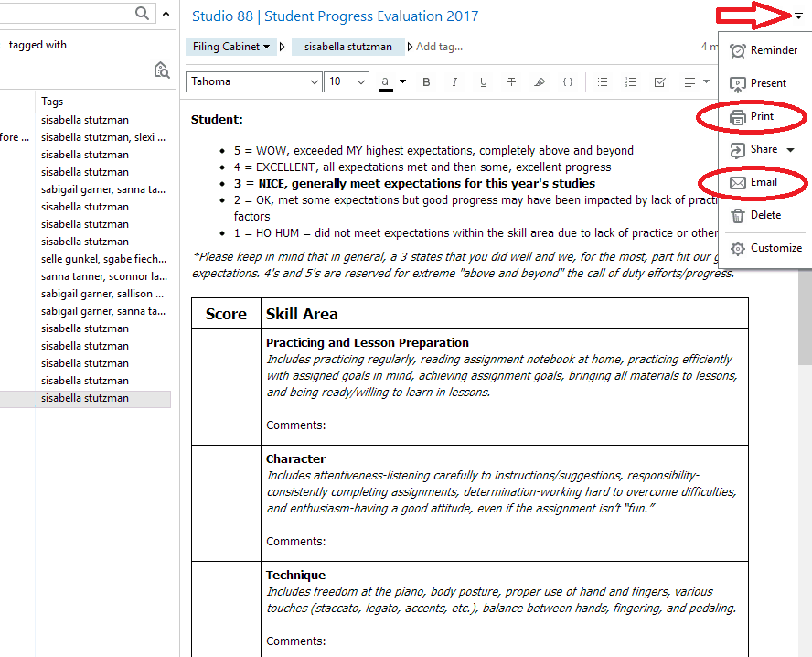Select Email in the dropdown menu
Screen dimensions: 812x657
click(764, 182)
